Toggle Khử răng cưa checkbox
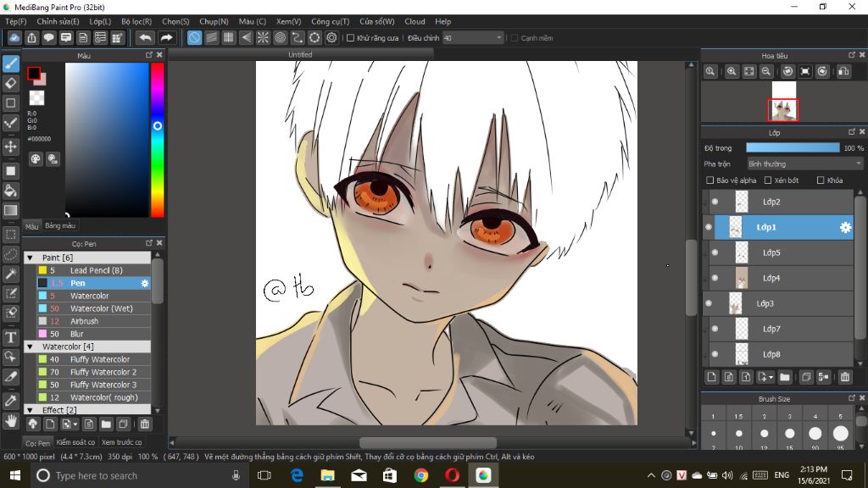The width and height of the screenshot is (868, 488). coord(350,38)
